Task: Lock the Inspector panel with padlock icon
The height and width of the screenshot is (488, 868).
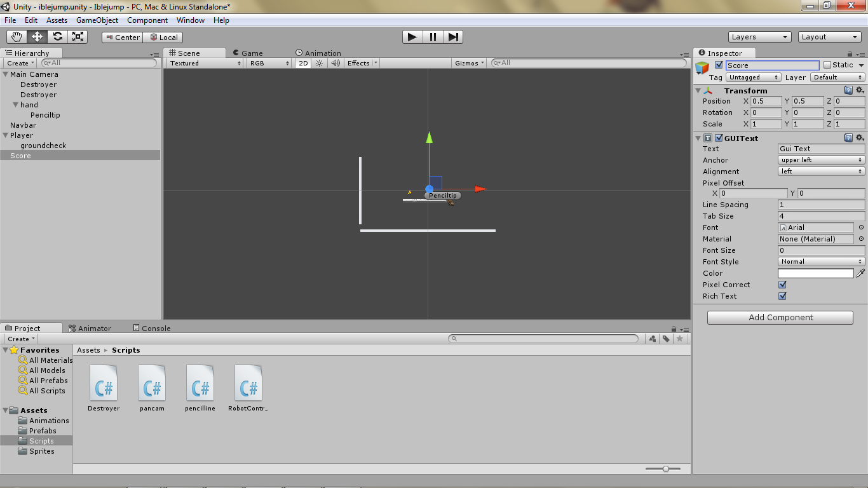Action: pos(850,54)
